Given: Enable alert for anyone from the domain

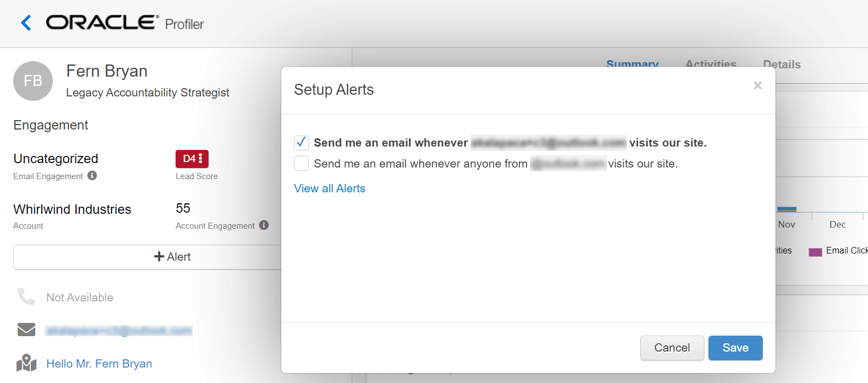Looking at the screenshot, I should coord(301,164).
